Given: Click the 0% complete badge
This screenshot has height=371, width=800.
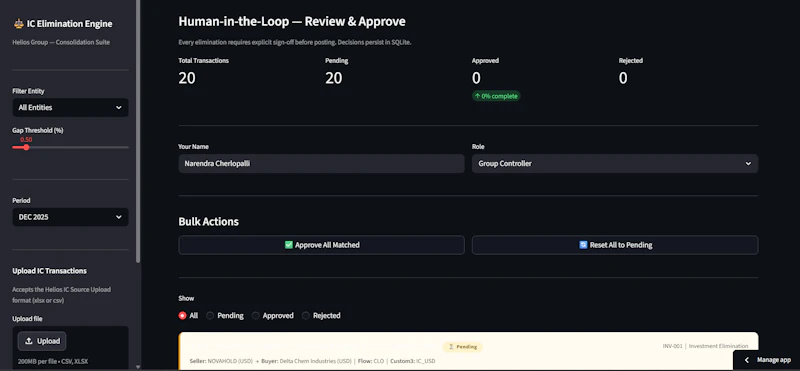Looking at the screenshot, I should click(496, 96).
